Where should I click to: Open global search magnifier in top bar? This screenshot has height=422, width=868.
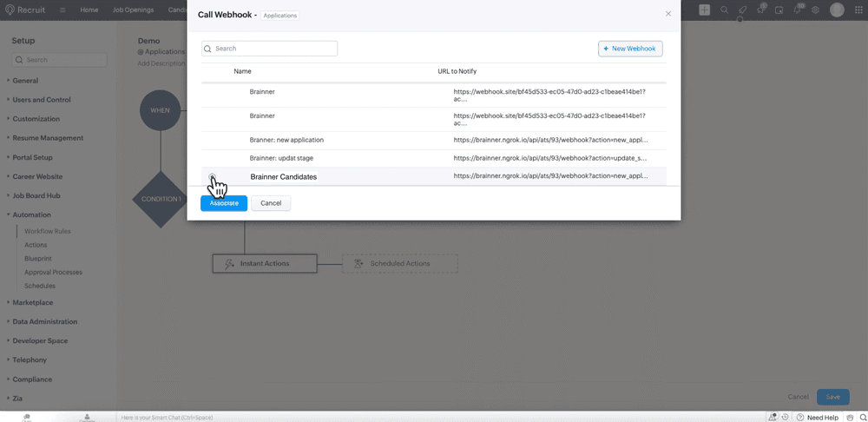(x=724, y=10)
